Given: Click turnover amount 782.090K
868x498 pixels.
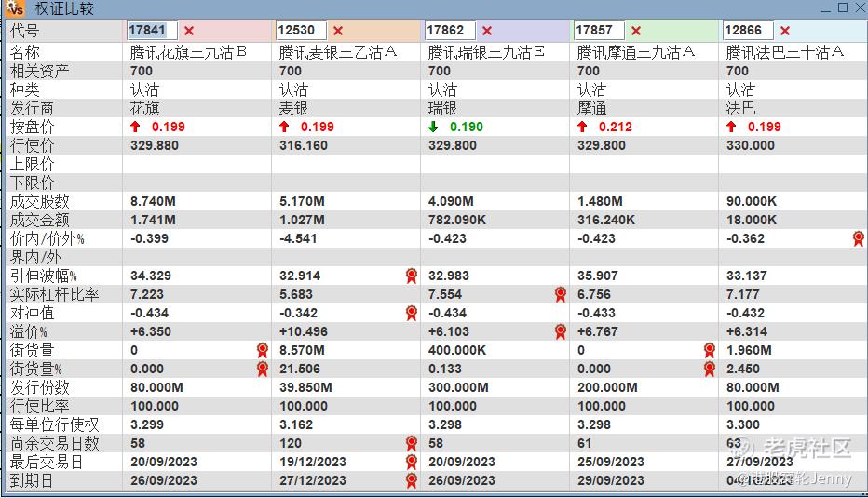Looking at the screenshot, I should tap(457, 220).
